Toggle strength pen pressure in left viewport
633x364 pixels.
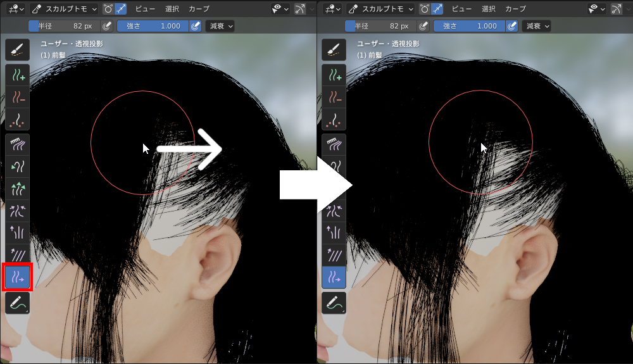(196, 26)
